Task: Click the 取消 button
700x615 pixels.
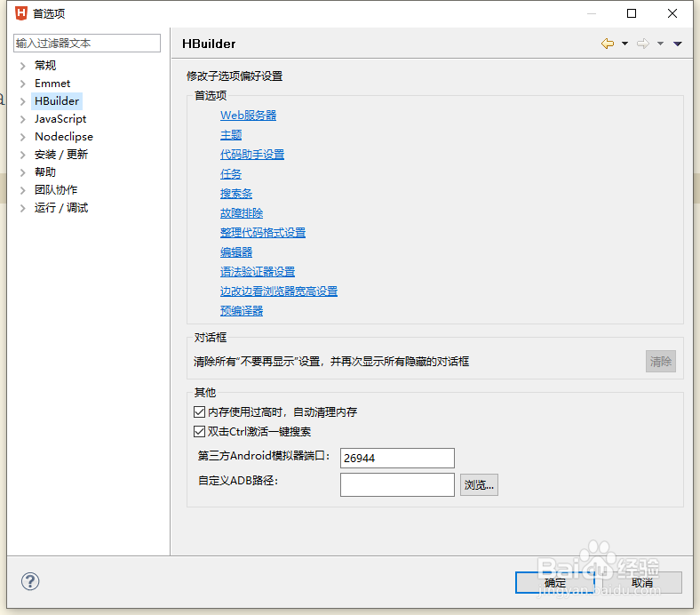Action: click(x=642, y=582)
